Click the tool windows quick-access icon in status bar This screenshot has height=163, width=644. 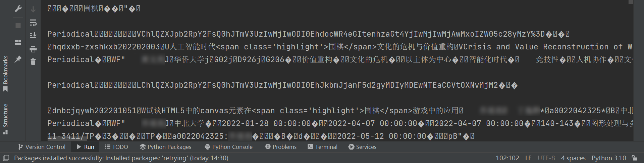click(x=6, y=158)
